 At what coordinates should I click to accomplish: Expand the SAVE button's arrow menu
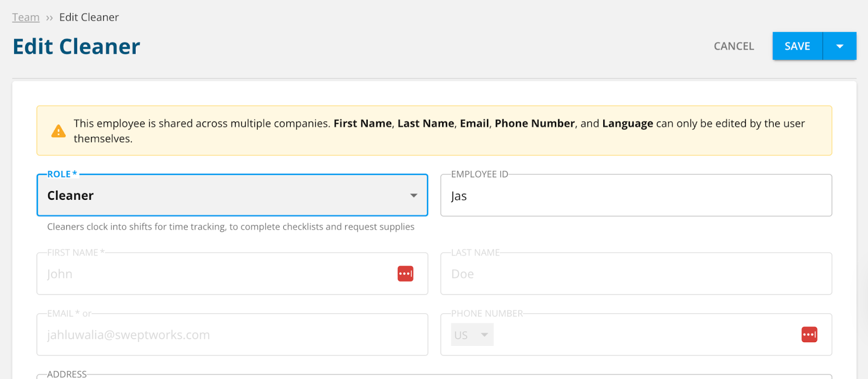tap(839, 46)
